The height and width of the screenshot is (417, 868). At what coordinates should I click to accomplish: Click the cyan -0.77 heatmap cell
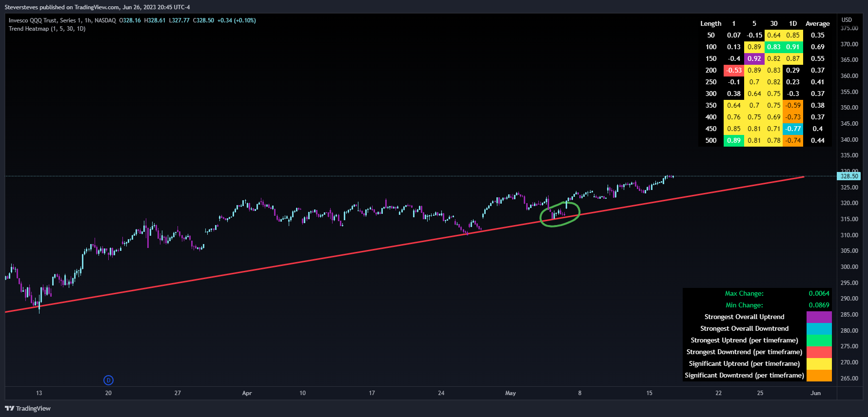tap(793, 129)
